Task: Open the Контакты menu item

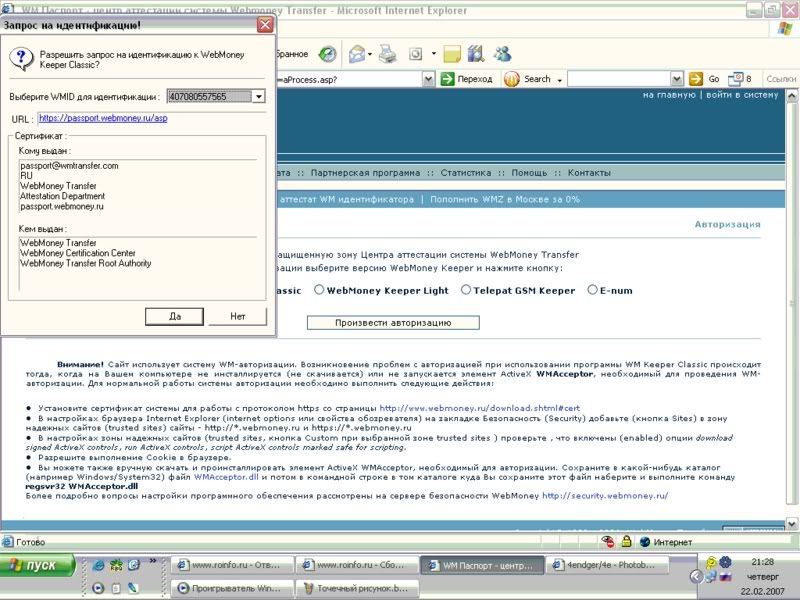Action: coord(589,173)
